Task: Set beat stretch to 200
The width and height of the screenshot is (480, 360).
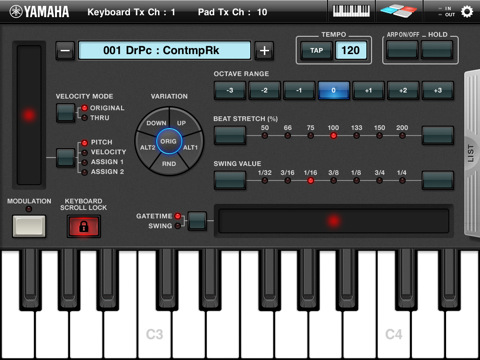Action: [402, 135]
